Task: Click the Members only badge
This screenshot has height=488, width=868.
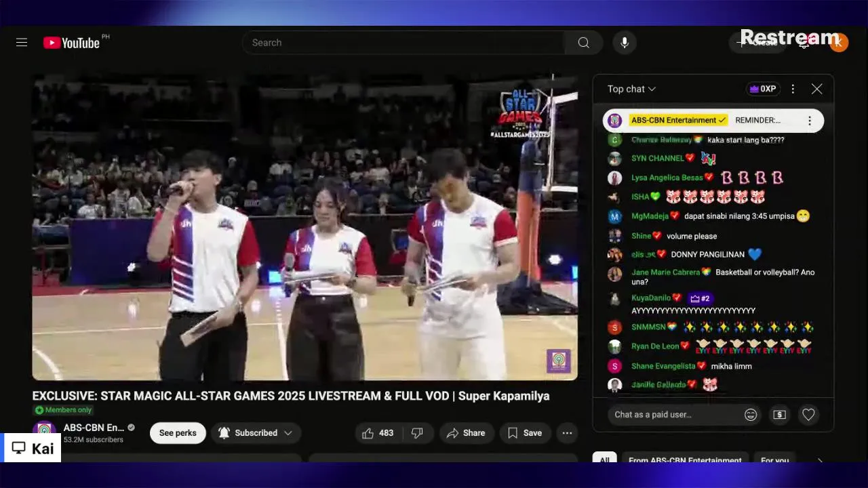Action: tap(64, 410)
